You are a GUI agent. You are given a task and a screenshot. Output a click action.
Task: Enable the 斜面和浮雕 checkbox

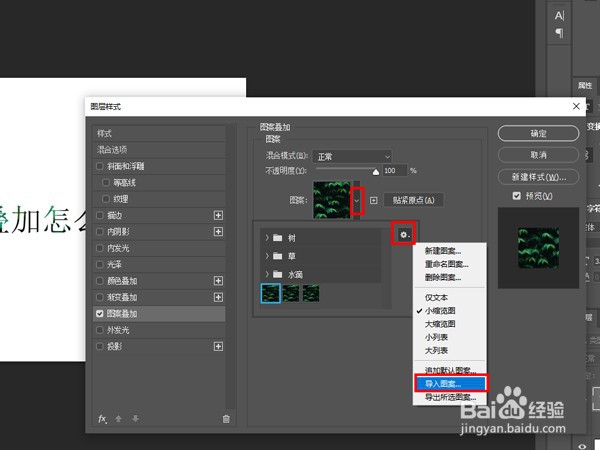tap(100, 166)
